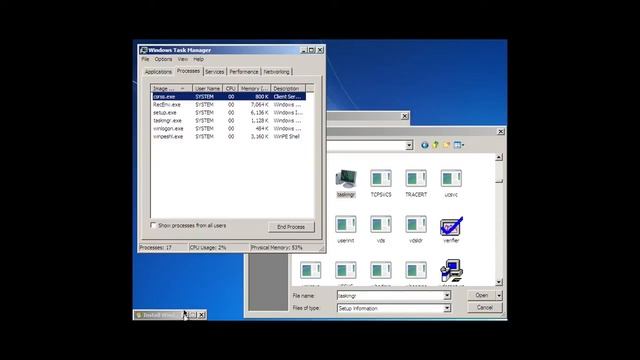The image size is (640, 360).
Task: Select the TCPSVCS file icon
Action: pos(381,179)
